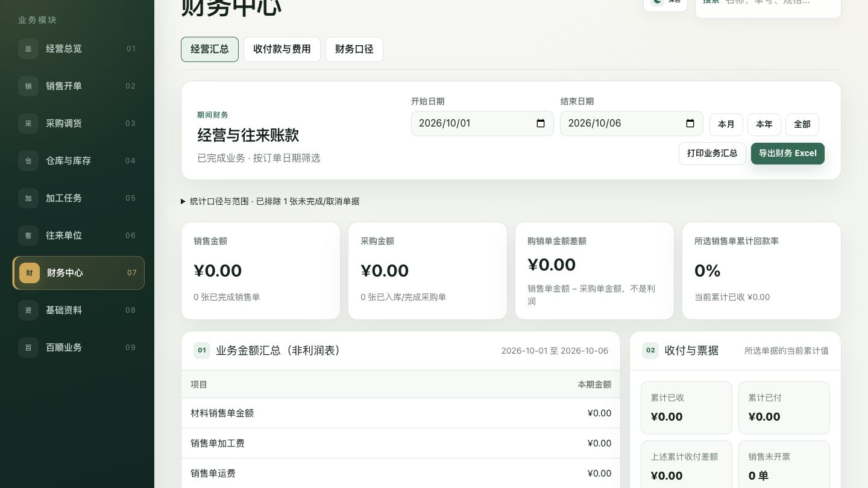Click the 销 icon for 销售开单
868x488 pixels.
pos(28,86)
